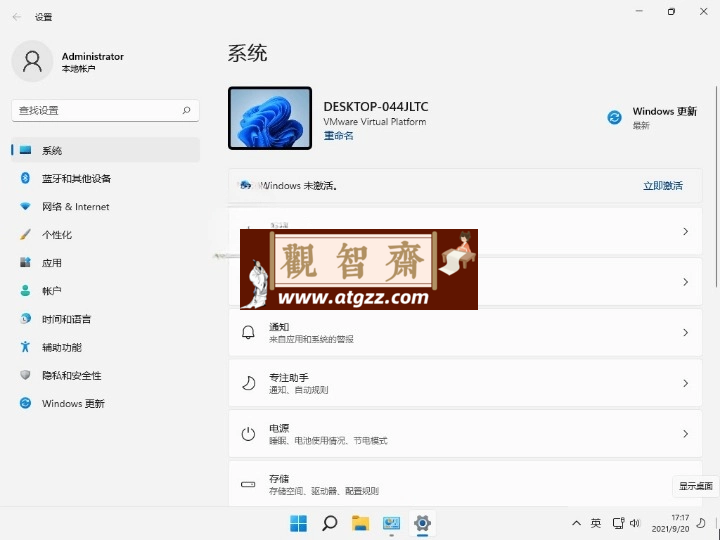This screenshot has height=540, width=720.
Task: Open the 专注助手 chevron
Action: pos(685,383)
